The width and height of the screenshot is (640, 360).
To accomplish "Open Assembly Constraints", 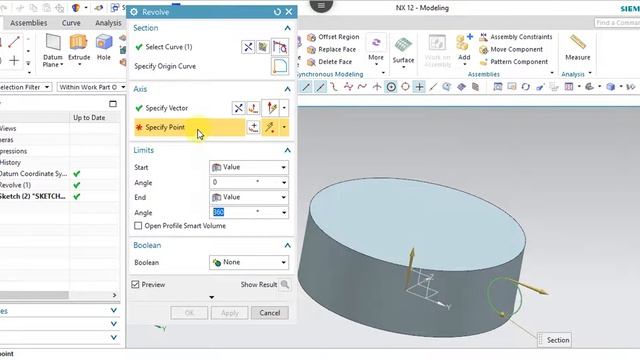I will point(516,37).
